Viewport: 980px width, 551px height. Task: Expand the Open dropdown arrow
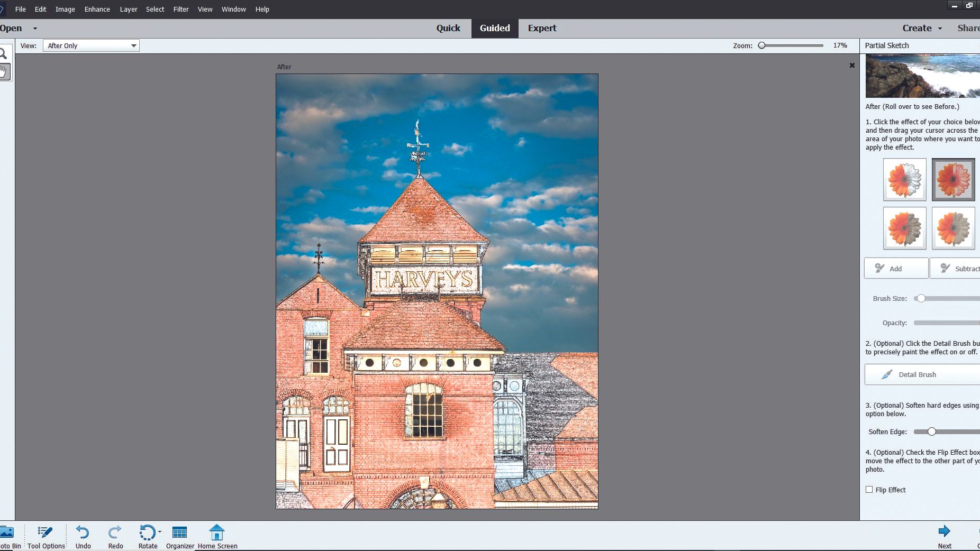35,29
